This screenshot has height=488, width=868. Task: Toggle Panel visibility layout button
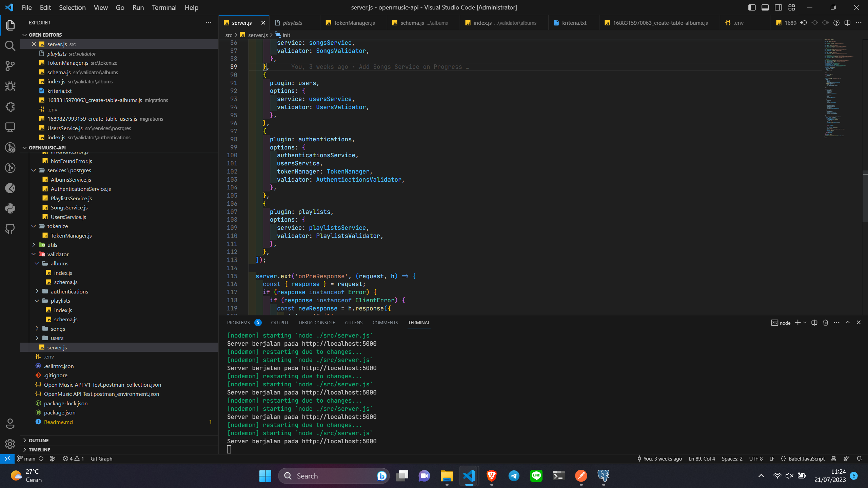click(765, 7)
